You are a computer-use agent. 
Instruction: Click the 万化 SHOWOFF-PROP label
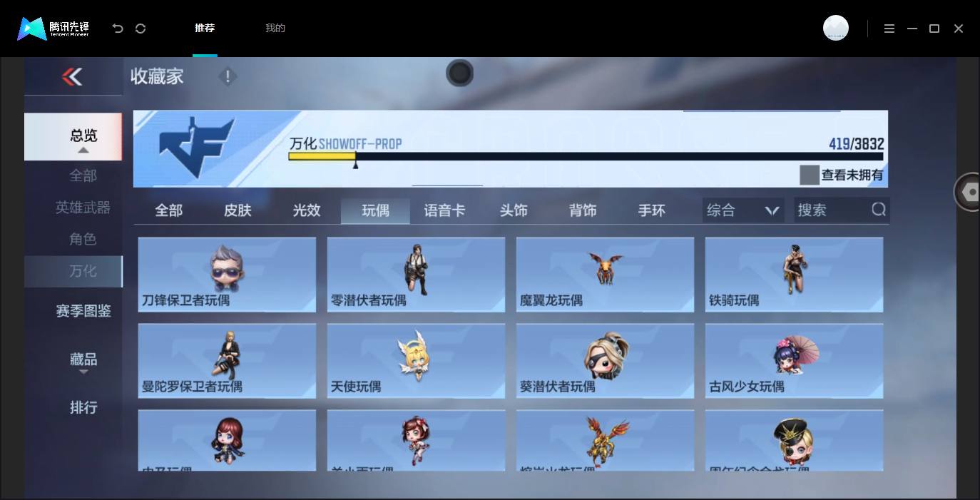[345, 143]
